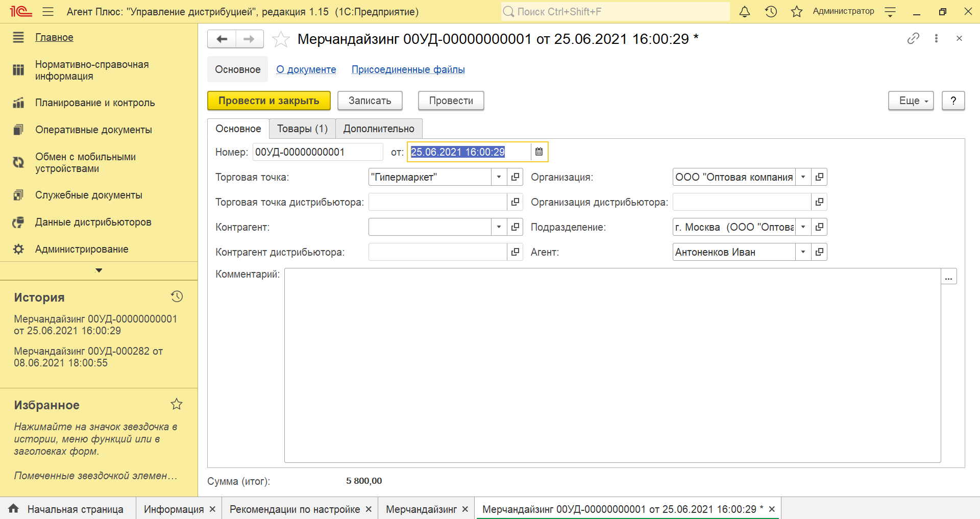Switch to Товары (1) tab
The width and height of the screenshot is (980, 519).
click(302, 129)
